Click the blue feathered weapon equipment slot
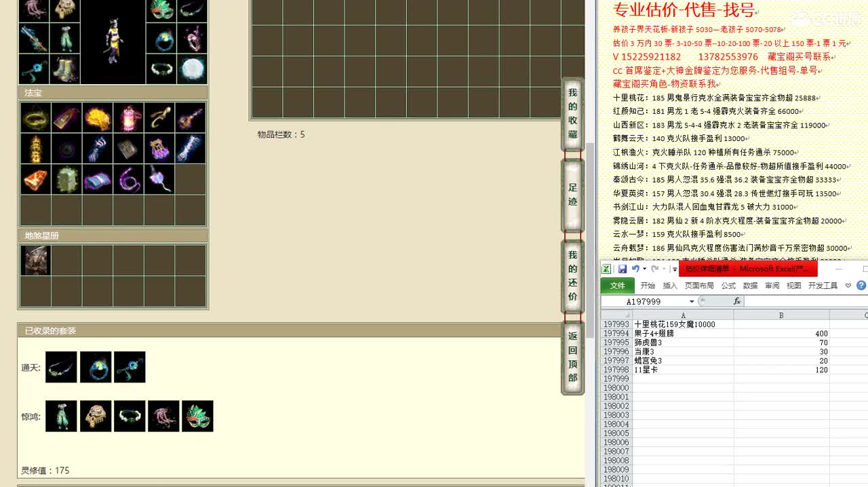 coord(33,39)
